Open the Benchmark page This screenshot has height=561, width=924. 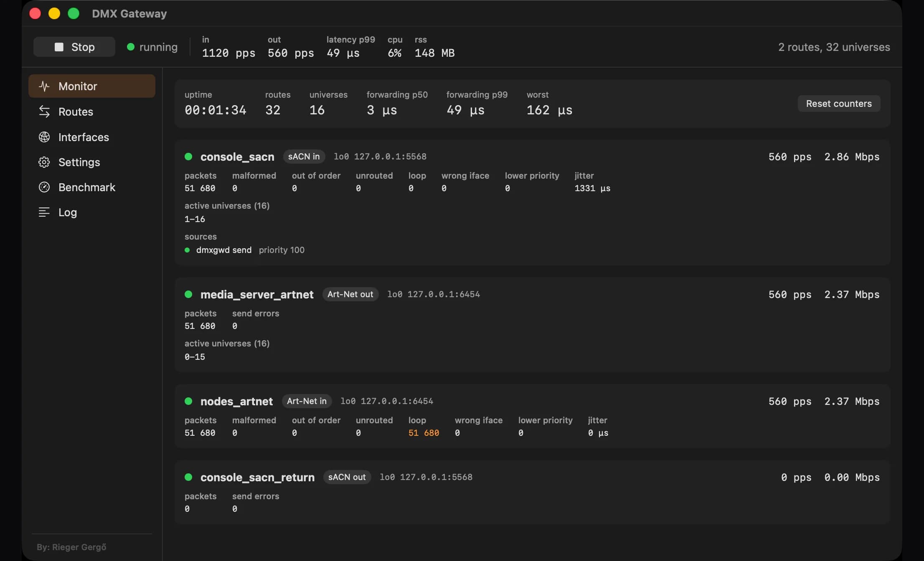pyautogui.click(x=92, y=187)
